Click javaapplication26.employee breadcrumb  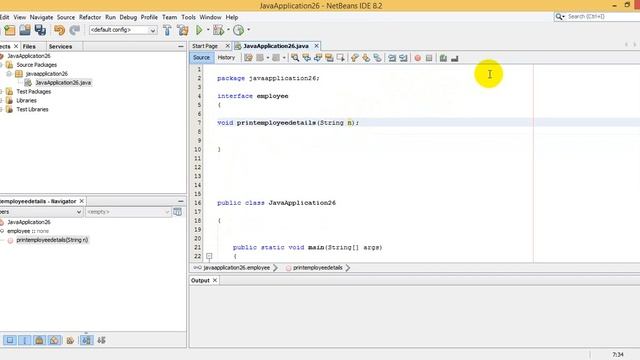point(236,268)
